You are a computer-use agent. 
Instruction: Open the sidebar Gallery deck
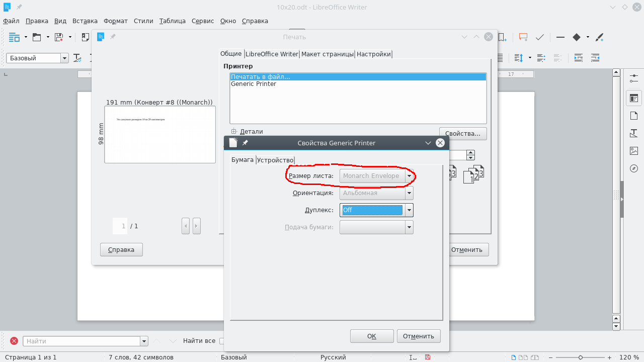(633, 151)
